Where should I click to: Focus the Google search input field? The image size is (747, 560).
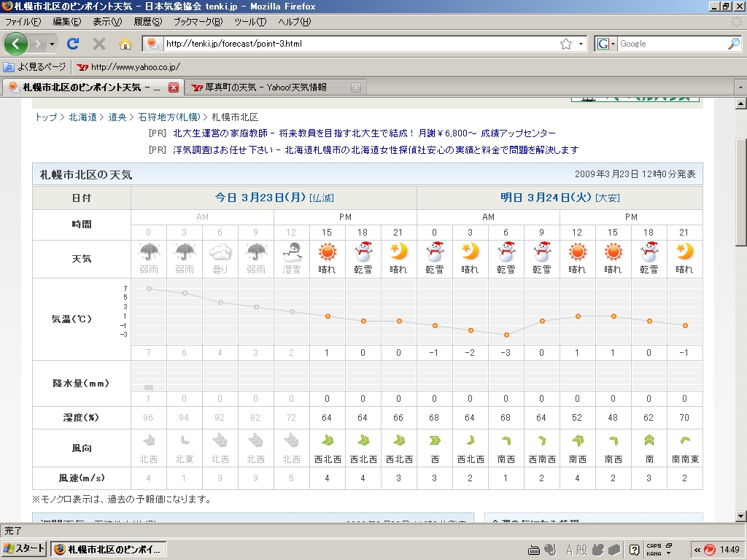[673, 44]
